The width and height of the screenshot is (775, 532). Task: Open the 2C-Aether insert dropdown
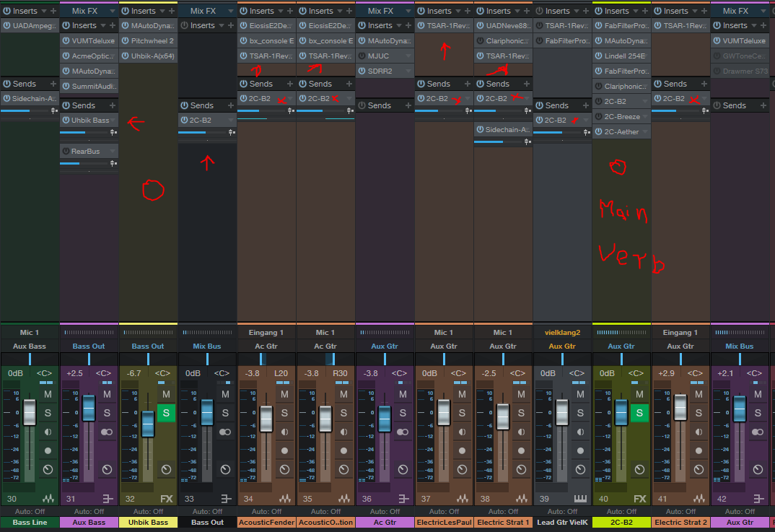coord(644,132)
